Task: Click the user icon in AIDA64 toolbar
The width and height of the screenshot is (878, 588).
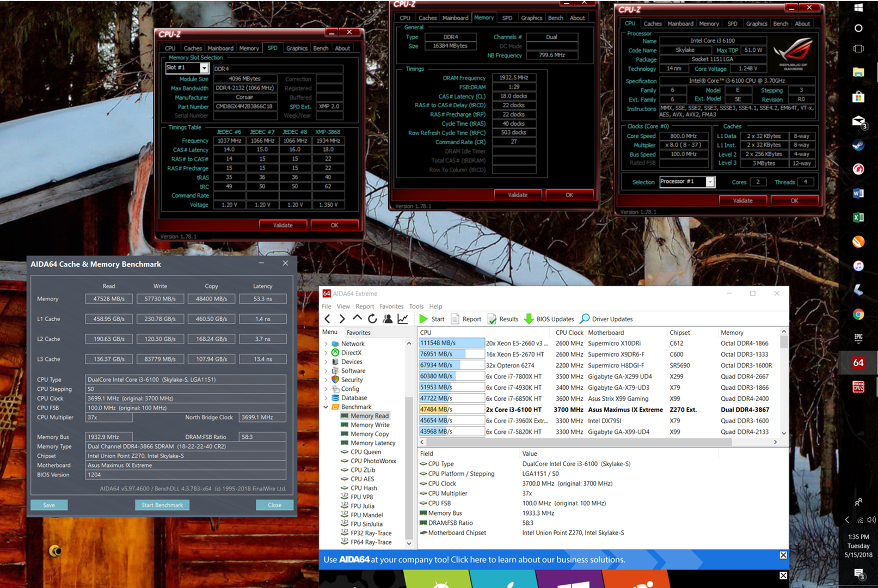Action: [388, 319]
